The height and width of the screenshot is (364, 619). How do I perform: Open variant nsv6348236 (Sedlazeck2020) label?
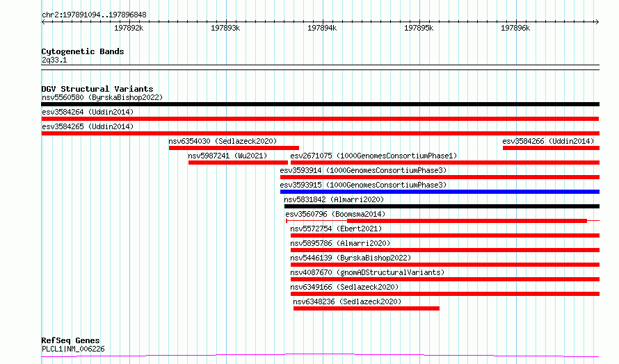coord(347,301)
